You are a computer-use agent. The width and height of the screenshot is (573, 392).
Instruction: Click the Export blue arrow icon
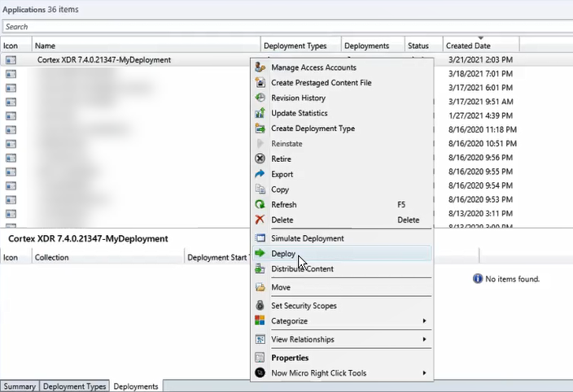click(x=260, y=174)
